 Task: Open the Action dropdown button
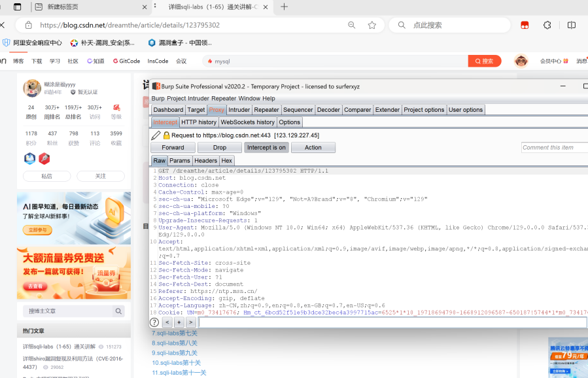tap(313, 147)
